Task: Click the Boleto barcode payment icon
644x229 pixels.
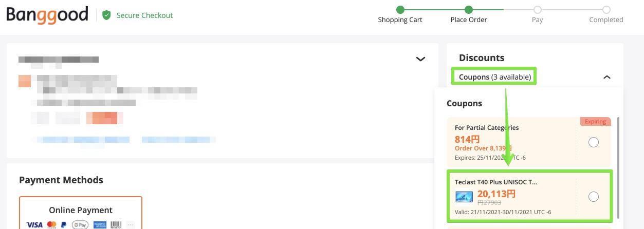Action: click(116, 225)
